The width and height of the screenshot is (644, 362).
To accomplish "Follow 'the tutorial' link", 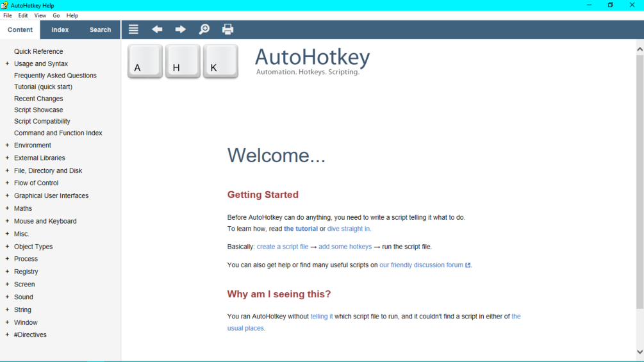I will tap(301, 229).
